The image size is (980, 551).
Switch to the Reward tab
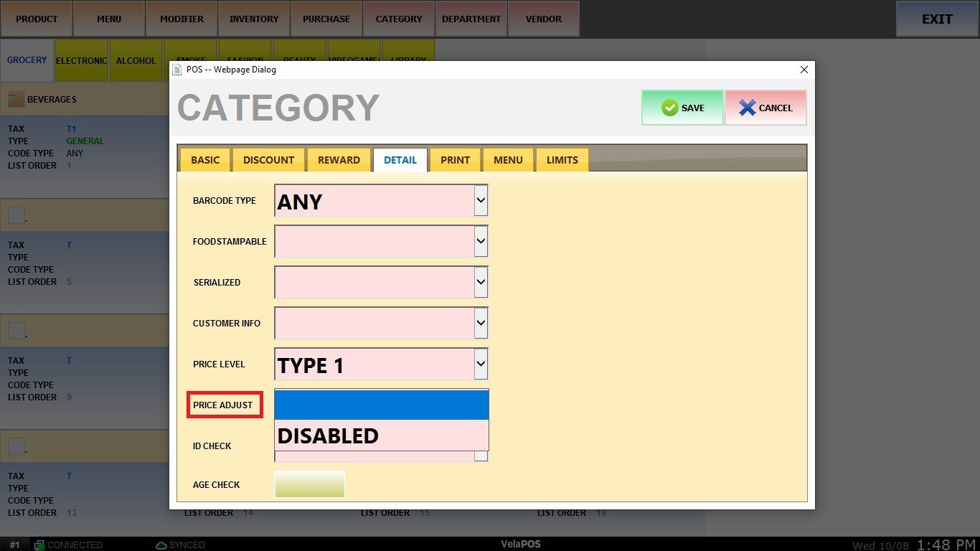[x=339, y=160]
